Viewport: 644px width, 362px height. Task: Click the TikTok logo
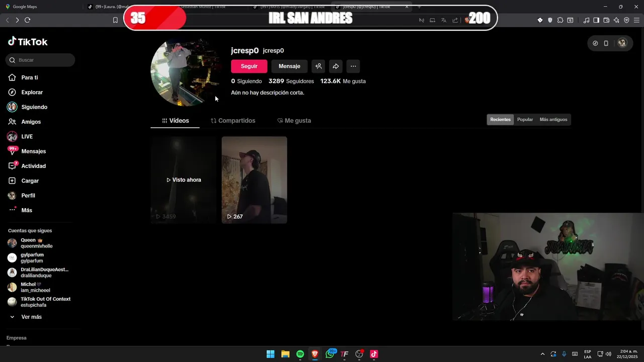click(x=28, y=42)
